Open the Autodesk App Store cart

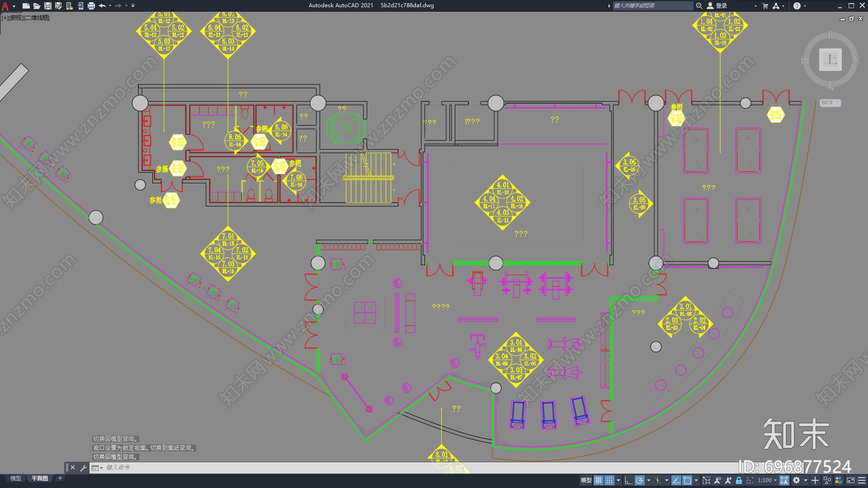coord(765,5)
